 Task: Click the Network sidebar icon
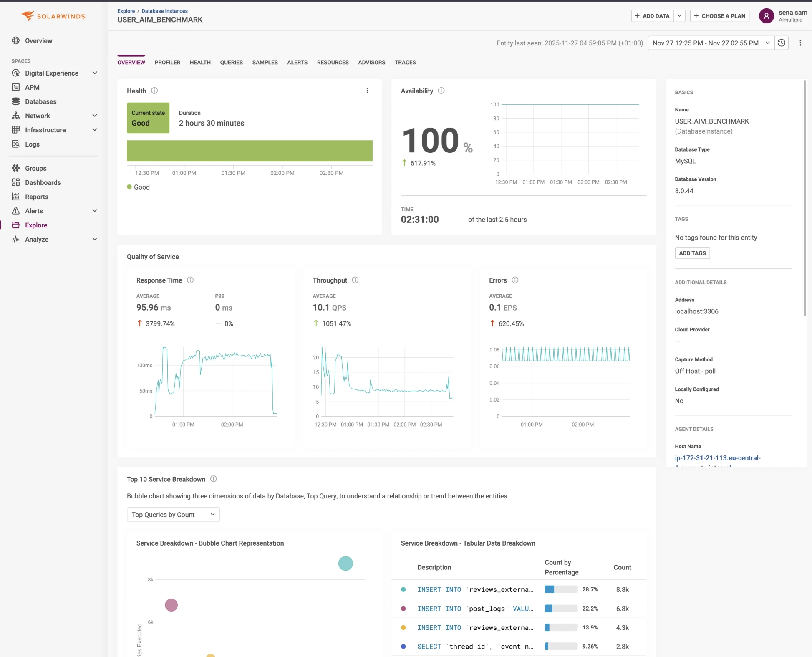click(16, 116)
